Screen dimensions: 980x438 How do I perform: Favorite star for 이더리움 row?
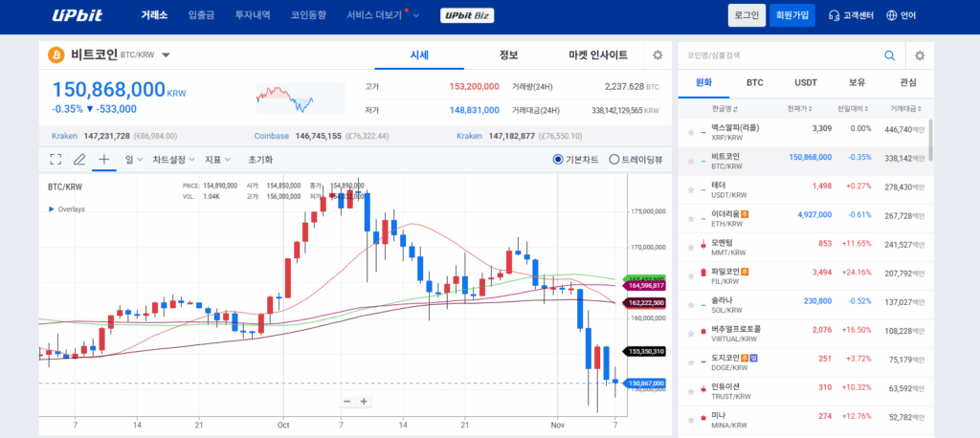[691, 219]
